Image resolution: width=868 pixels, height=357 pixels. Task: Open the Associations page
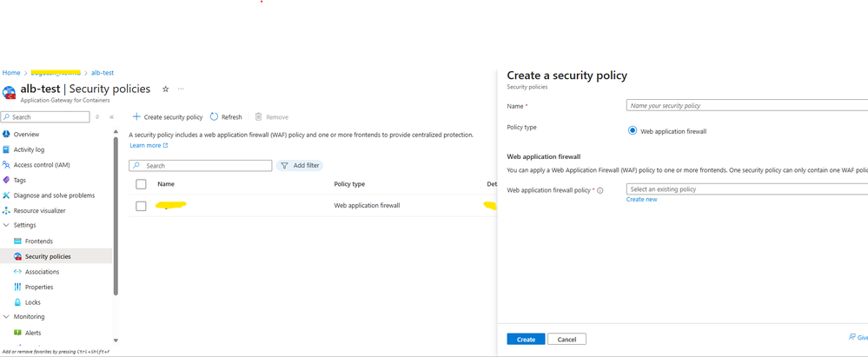click(x=42, y=272)
